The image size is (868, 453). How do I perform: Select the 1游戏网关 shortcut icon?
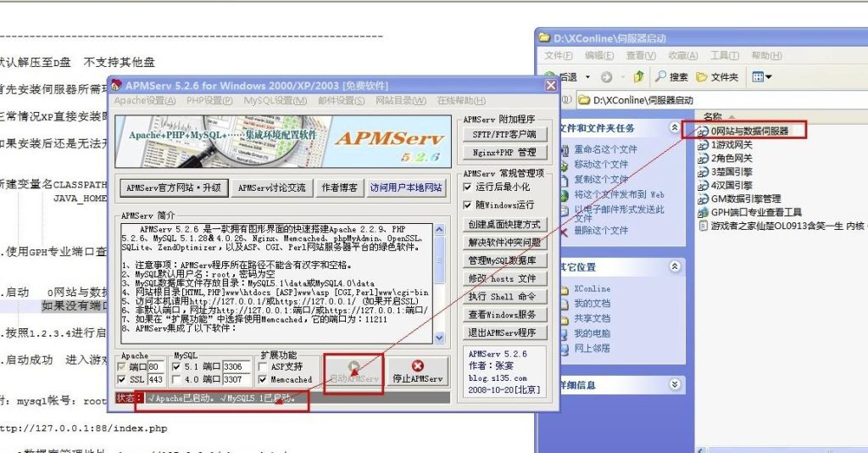[x=703, y=145]
